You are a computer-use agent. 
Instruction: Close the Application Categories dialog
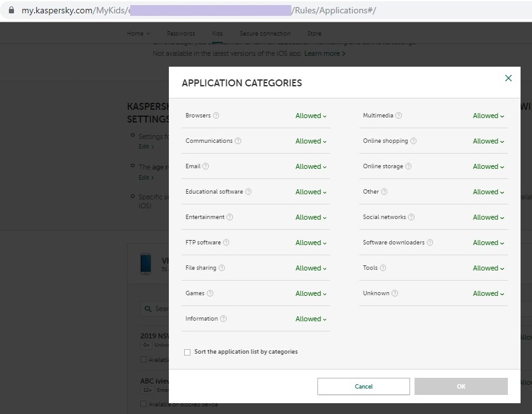[508, 78]
